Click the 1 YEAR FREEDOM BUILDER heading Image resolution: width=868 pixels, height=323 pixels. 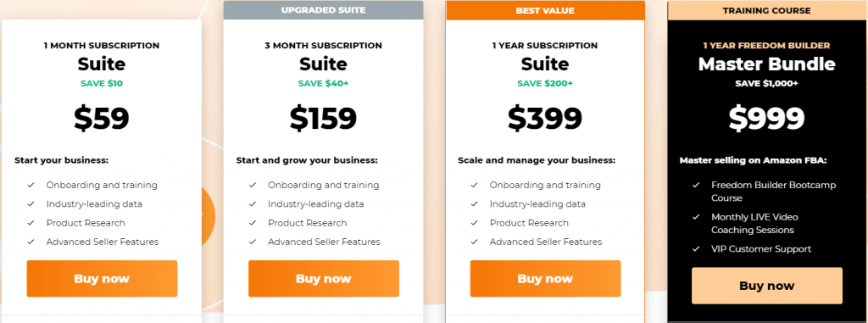766,46
